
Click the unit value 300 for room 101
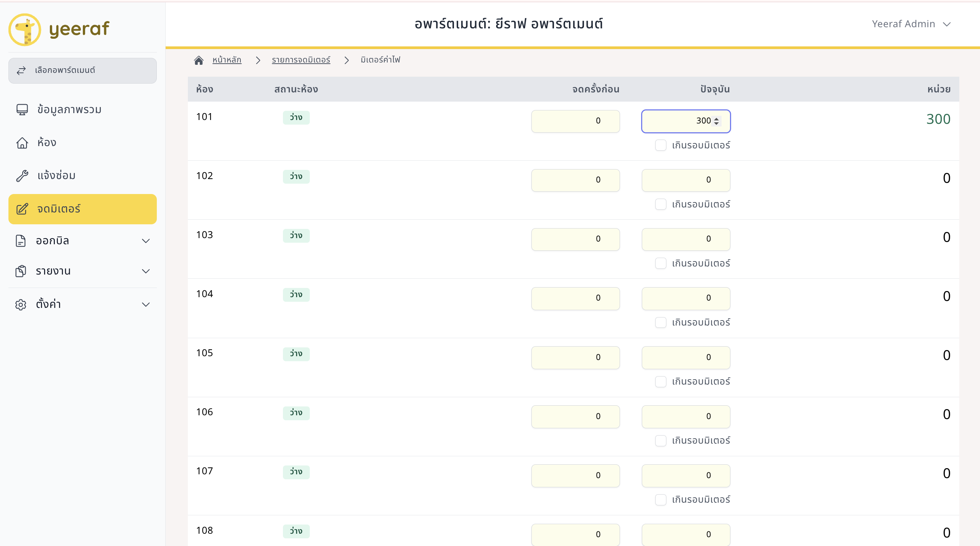pos(938,119)
